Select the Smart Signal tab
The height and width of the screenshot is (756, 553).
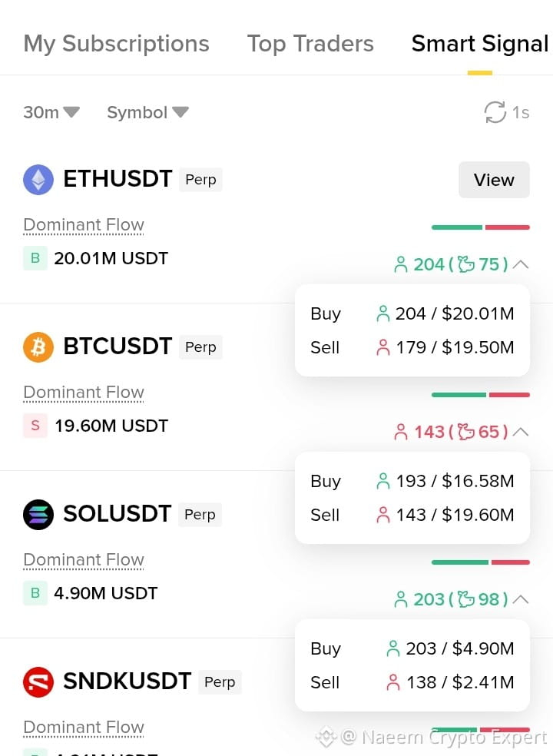(480, 43)
